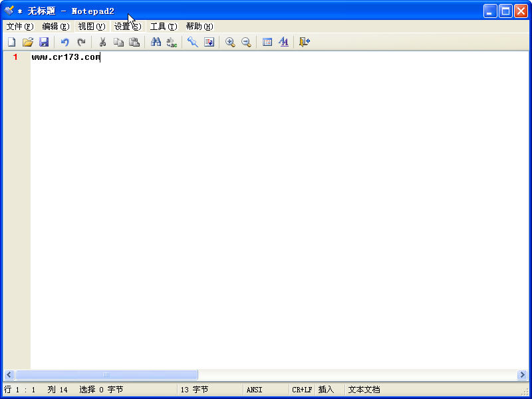This screenshot has height=399, width=532.
Task: Cut selection with scissors icon
Action: pos(102,42)
